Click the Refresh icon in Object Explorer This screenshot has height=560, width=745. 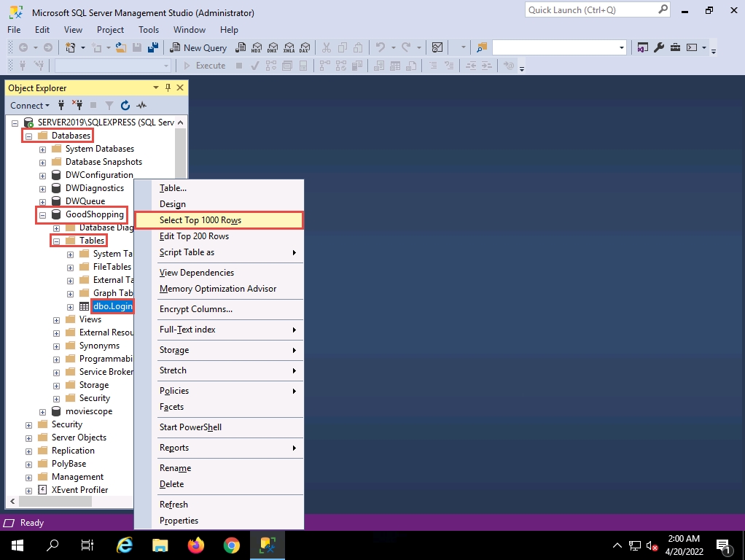tap(125, 106)
